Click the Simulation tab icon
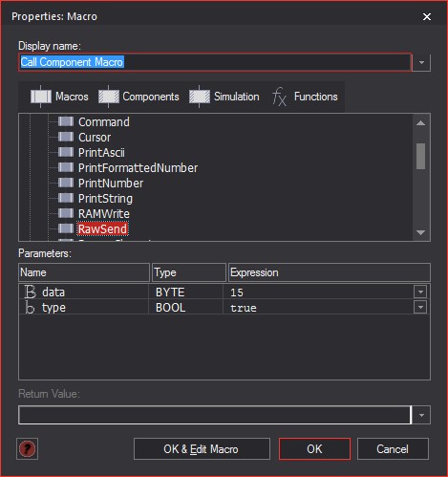 [x=200, y=97]
